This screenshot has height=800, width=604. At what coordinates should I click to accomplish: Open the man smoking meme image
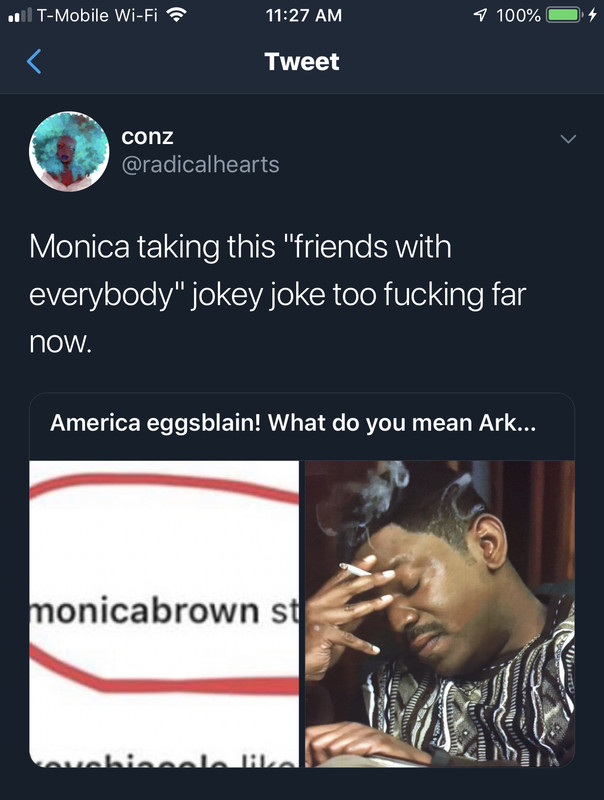coord(440,614)
